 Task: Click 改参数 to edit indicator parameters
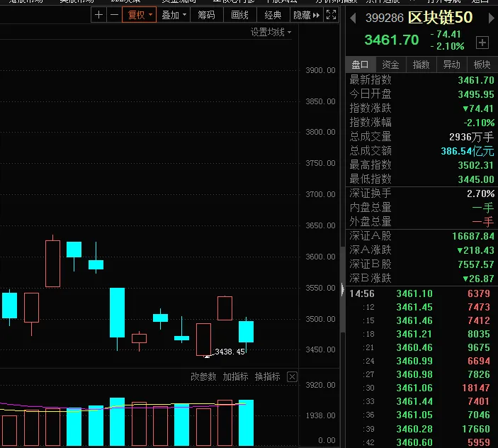(x=203, y=377)
